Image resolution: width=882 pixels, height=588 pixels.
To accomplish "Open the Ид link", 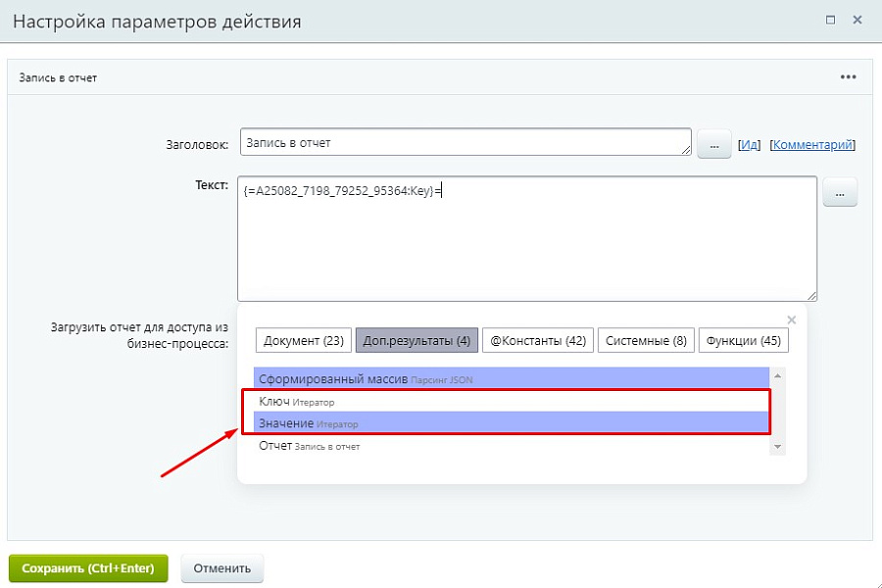I will pyautogui.click(x=750, y=143).
